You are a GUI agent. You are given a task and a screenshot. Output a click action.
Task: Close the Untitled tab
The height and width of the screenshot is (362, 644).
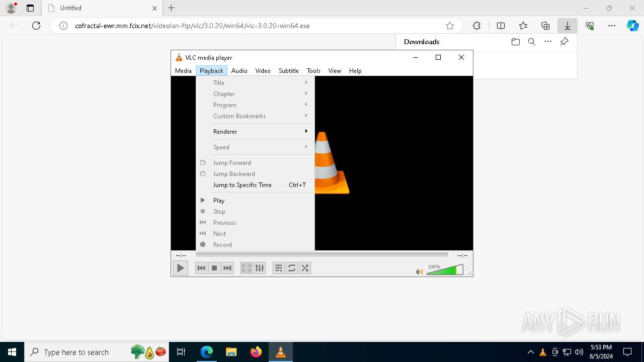tap(155, 8)
